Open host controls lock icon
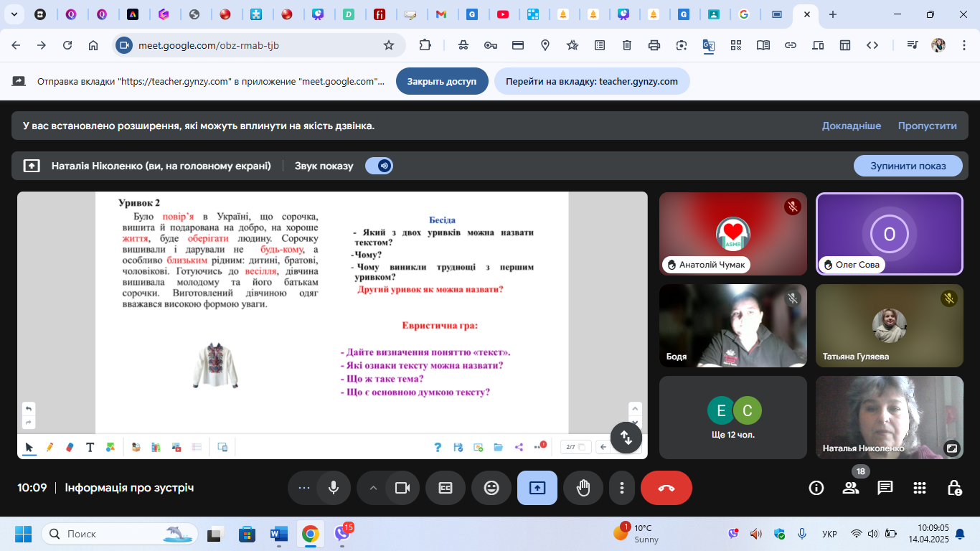The width and height of the screenshot is (980, 551). pyautogui.click(x=954, y=488)
